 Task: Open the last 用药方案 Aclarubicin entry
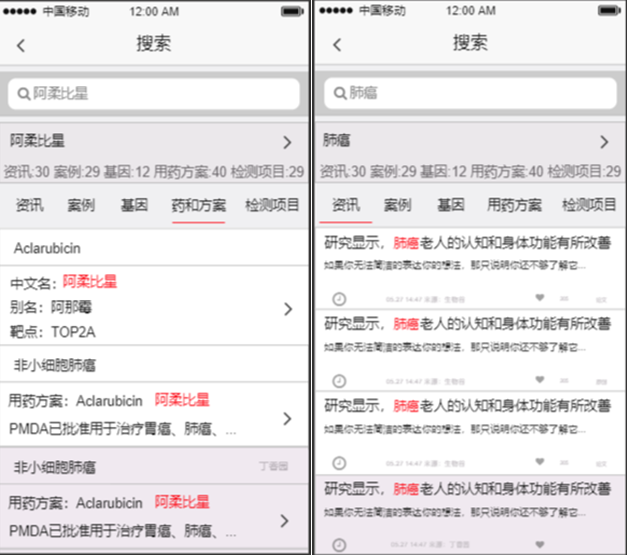[x=150, y=517]
